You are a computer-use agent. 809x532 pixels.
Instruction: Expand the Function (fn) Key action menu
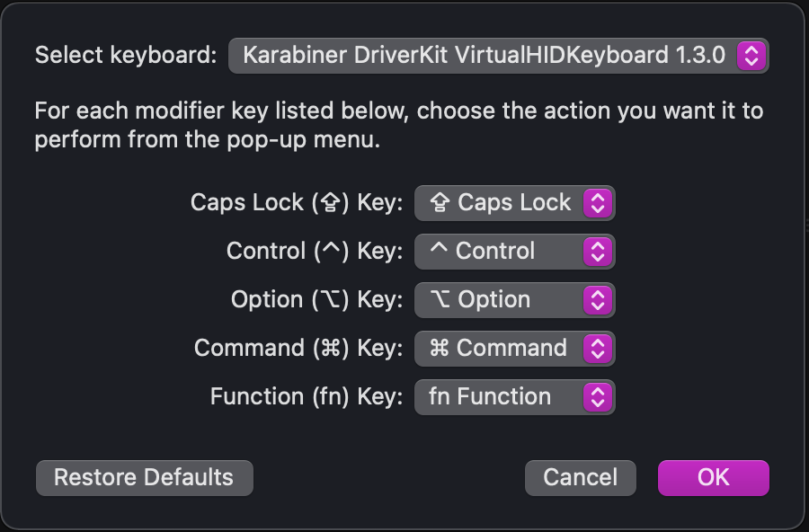503,397
